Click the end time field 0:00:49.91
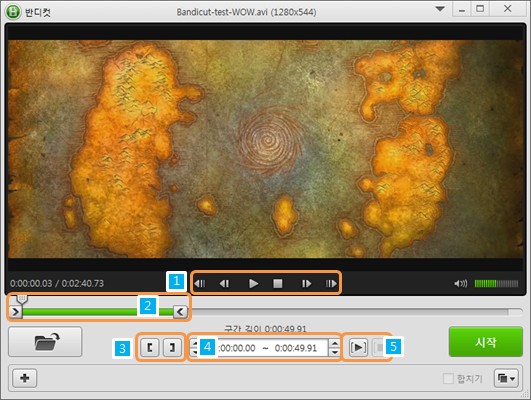Viewport: 531px width, 400px height. click(296, 348)
